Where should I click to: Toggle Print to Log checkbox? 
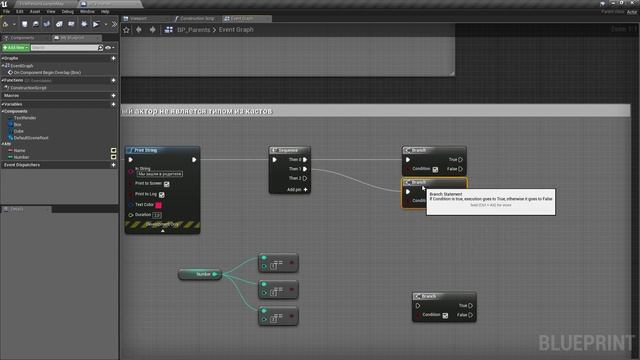tap(162, 195)
